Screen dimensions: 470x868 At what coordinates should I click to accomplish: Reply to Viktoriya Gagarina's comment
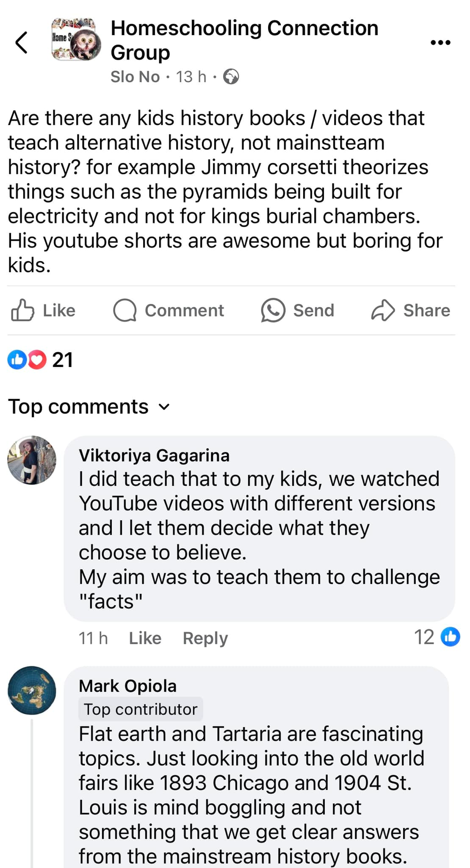(x=205, y=638)
